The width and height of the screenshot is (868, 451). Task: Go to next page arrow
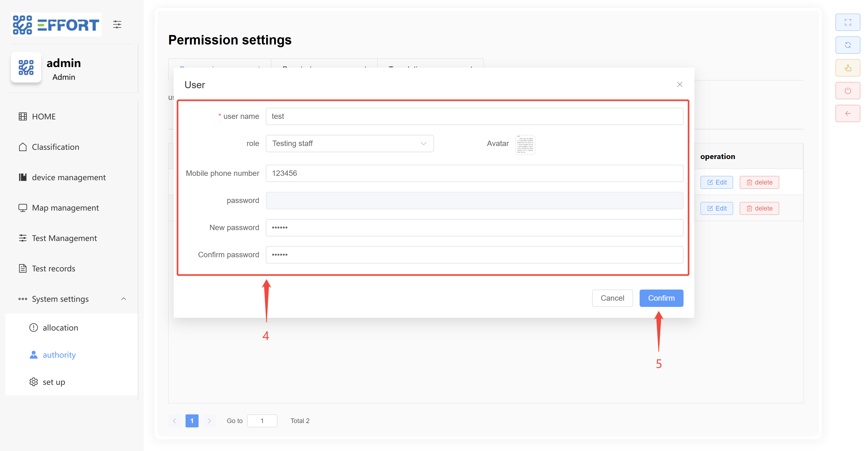coord(209,421)
